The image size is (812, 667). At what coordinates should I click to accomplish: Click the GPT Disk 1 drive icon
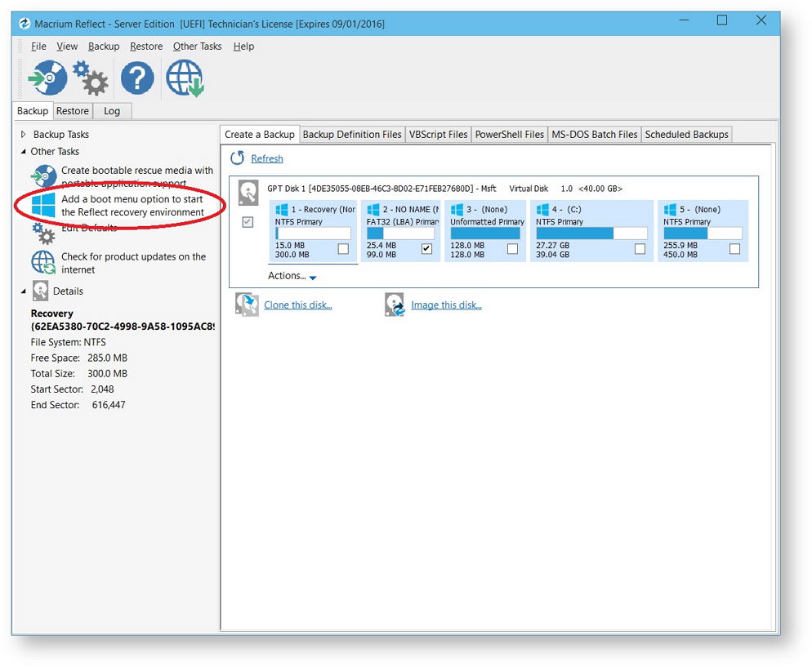248,193
